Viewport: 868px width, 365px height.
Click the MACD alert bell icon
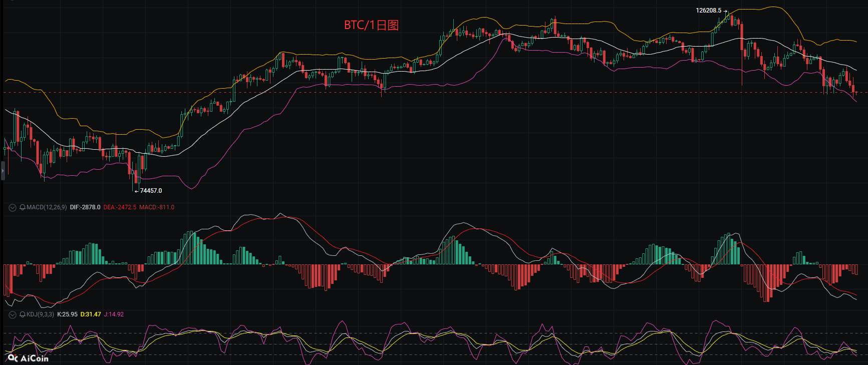(23, 207)
